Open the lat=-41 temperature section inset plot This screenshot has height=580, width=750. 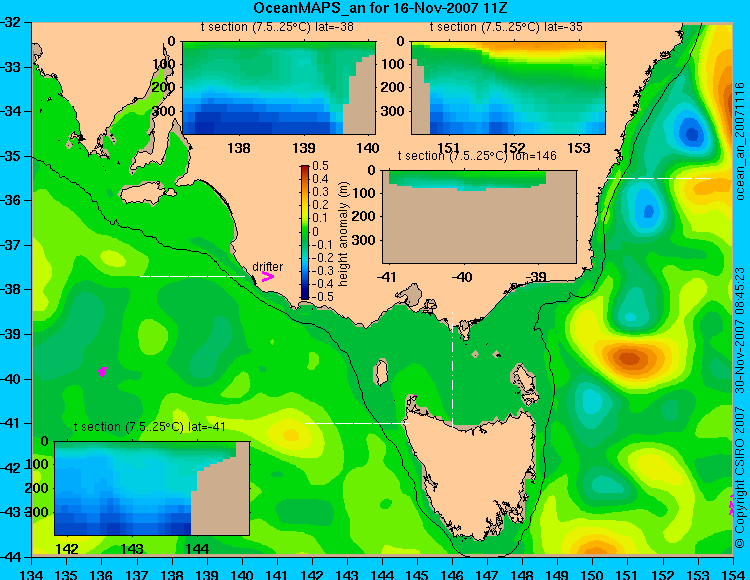coord(152,488)
